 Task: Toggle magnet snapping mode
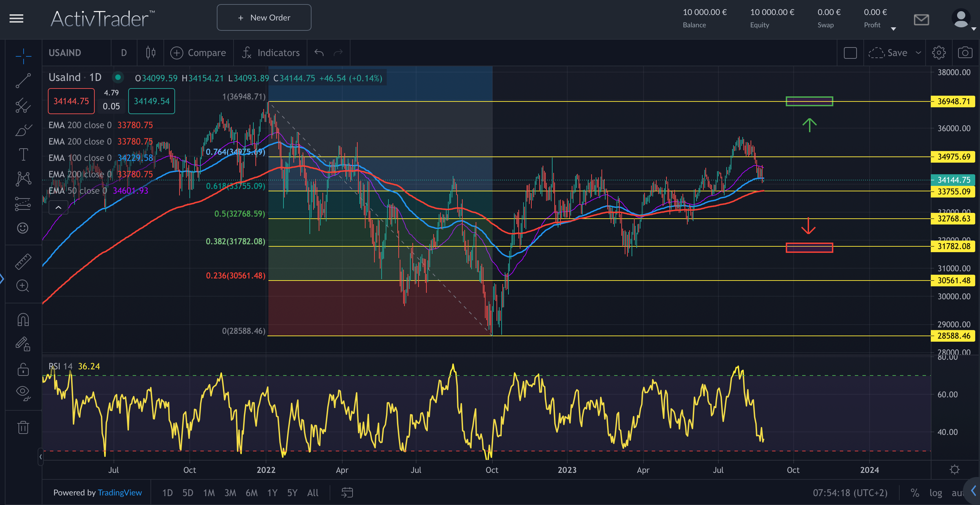23,319
